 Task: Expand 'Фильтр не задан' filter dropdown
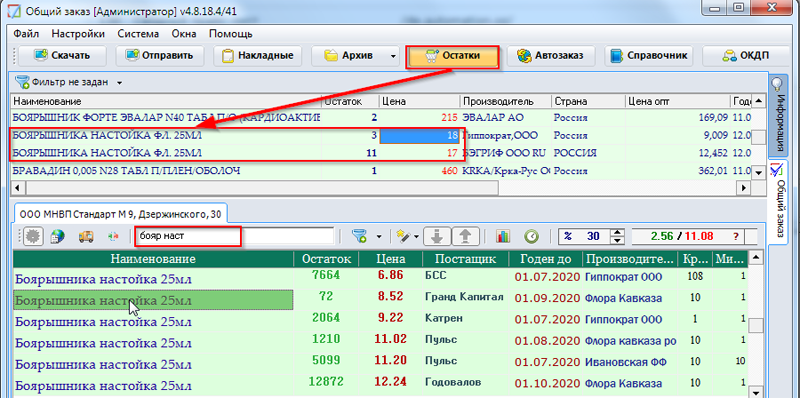point(119,82)
